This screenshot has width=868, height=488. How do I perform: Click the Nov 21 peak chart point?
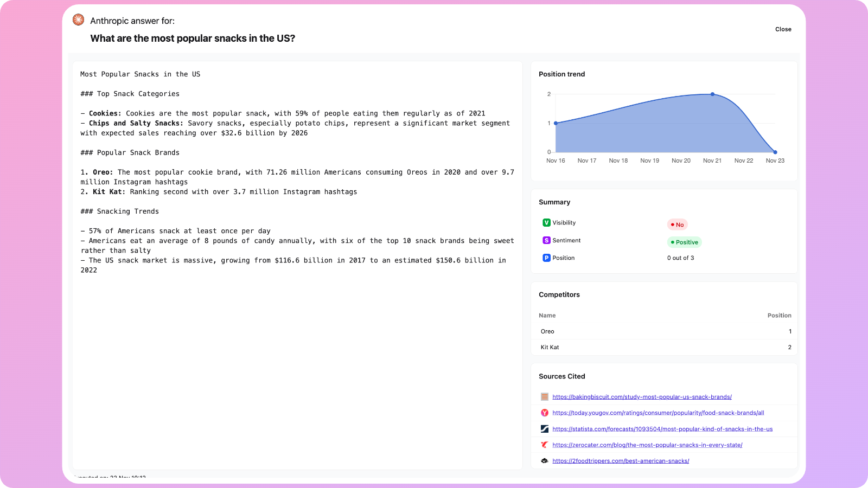point(712,94)
